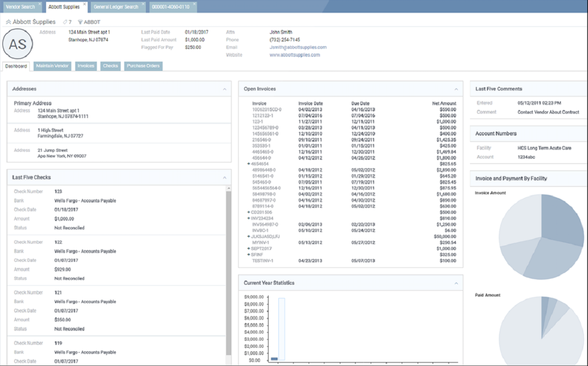Close the Vendor Search tab
Screen dimensions: 588x366
point(39,4)
